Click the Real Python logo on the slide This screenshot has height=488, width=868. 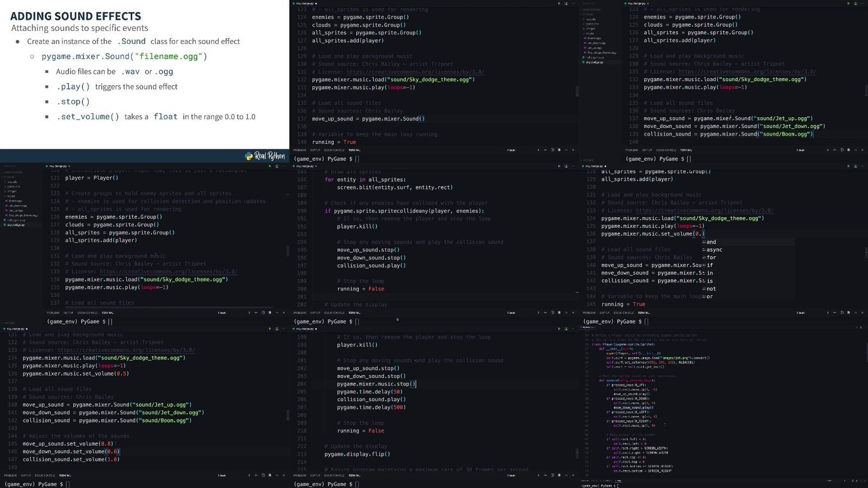point(265,156)
